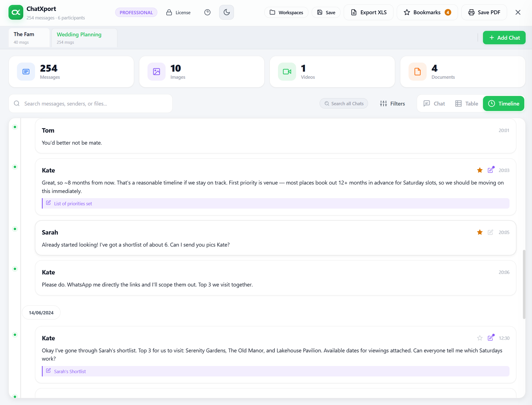The image size is (532, 405).
Task: Click the Add Chat button
Action: (x=504, y=38)
